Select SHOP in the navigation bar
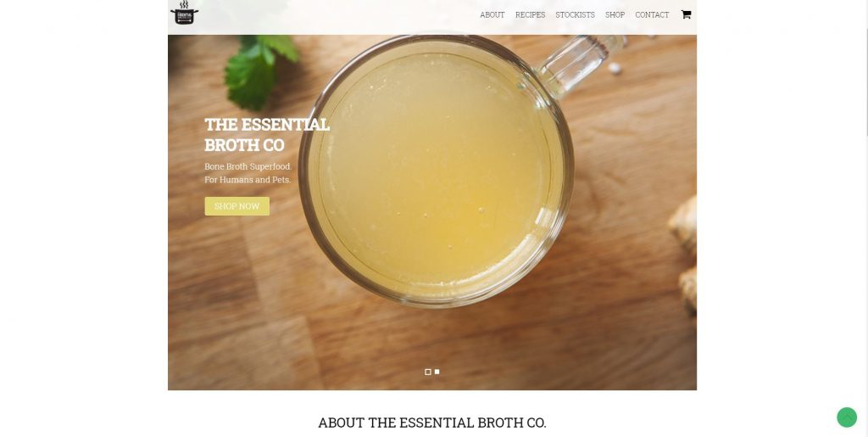868x437 pixels. click(615, 15)
